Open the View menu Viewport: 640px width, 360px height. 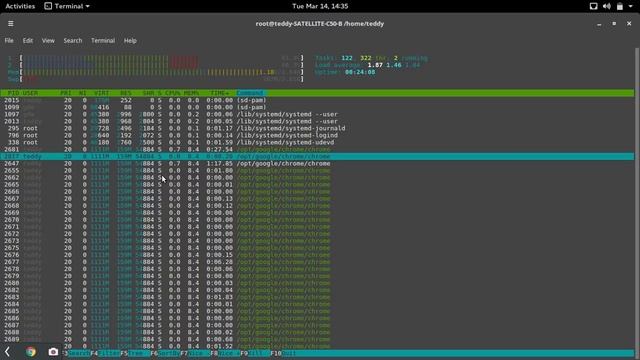coord(48,40)
